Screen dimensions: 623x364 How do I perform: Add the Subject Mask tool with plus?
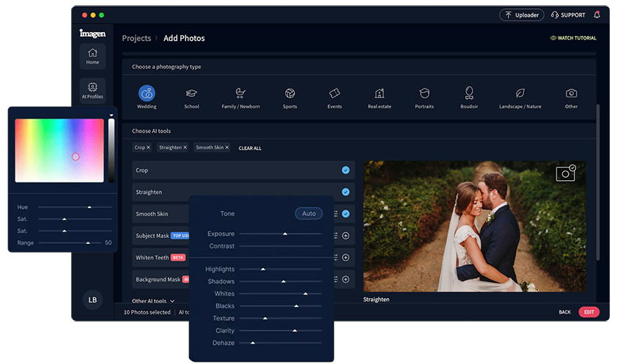pos(345,236)
